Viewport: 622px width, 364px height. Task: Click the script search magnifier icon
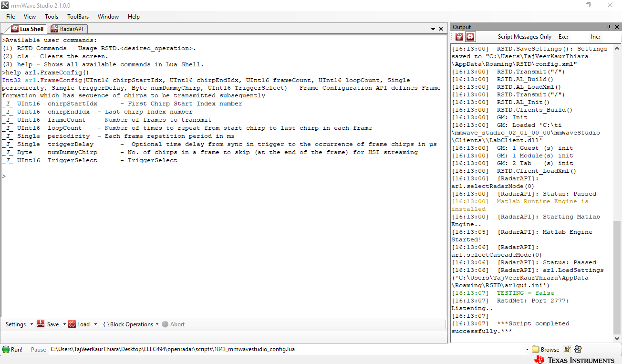click(578, 349)
